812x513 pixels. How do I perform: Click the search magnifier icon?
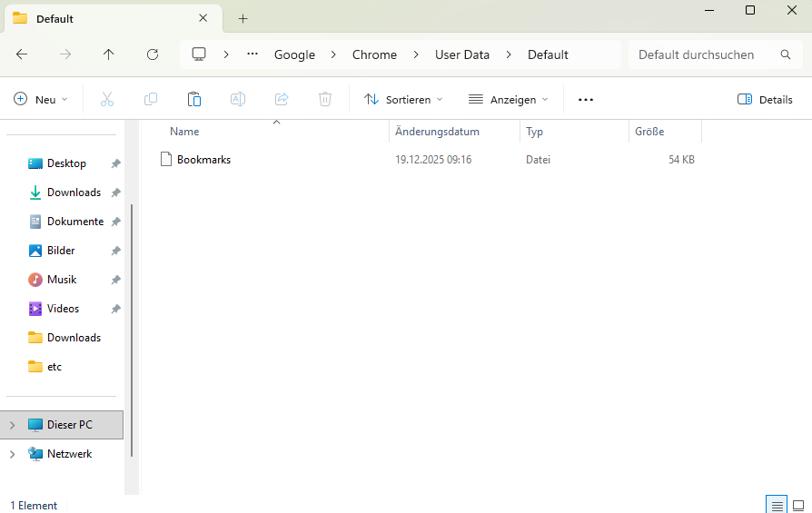[x=785, y=54]
